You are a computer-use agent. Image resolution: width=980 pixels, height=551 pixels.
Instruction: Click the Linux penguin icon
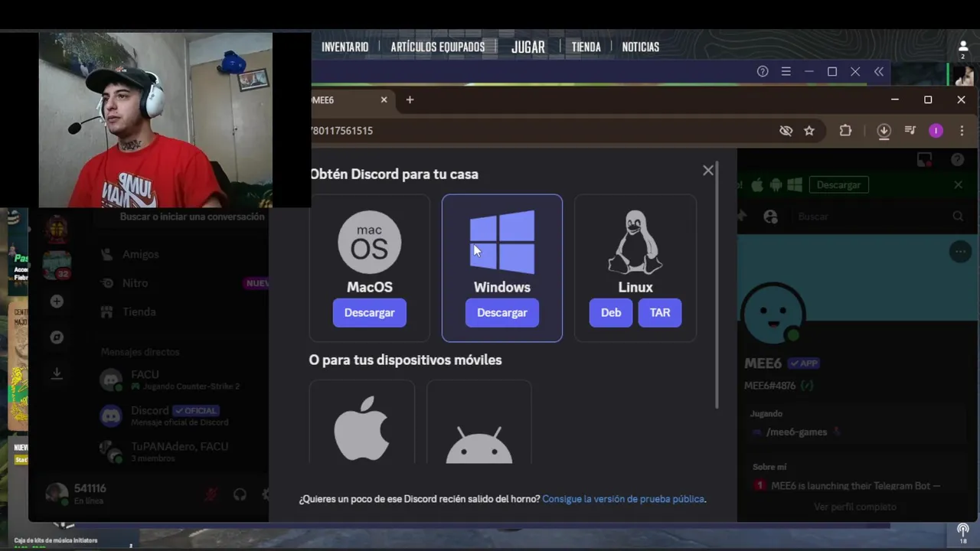coord(635,242)
